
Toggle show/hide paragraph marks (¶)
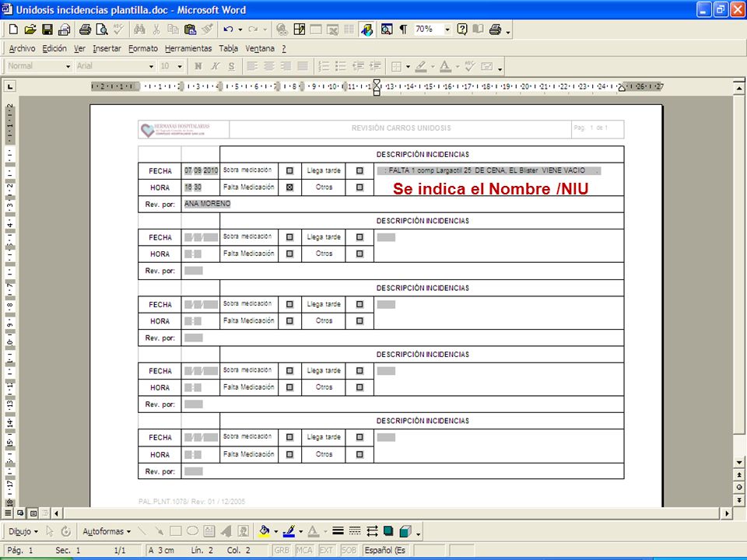coord(404,30)
